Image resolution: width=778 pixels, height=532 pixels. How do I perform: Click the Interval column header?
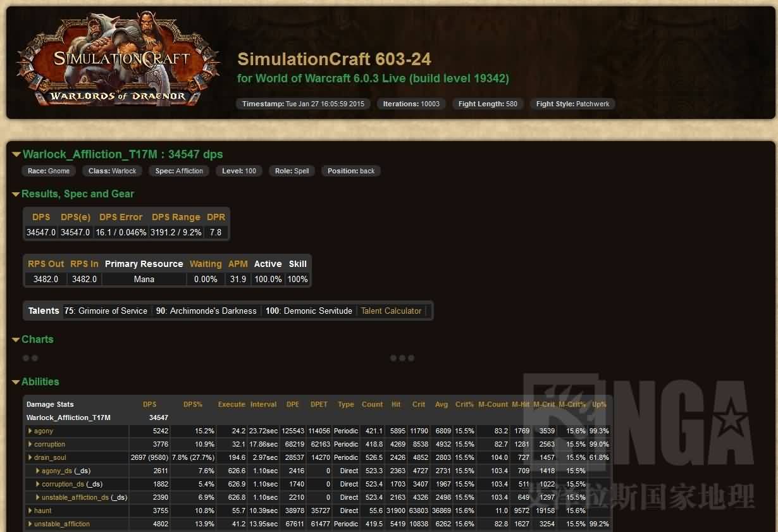[x=263, y=404]
